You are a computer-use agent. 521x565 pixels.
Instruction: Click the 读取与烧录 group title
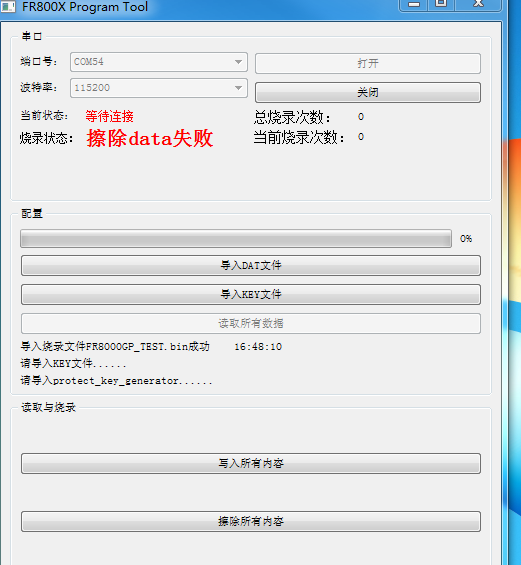pos(49,408)
